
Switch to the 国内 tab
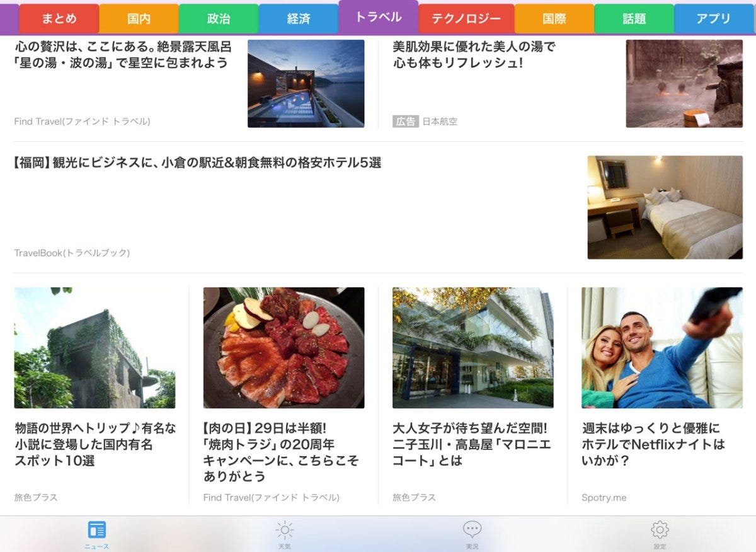pyautogui.click(x=139, y=19)
